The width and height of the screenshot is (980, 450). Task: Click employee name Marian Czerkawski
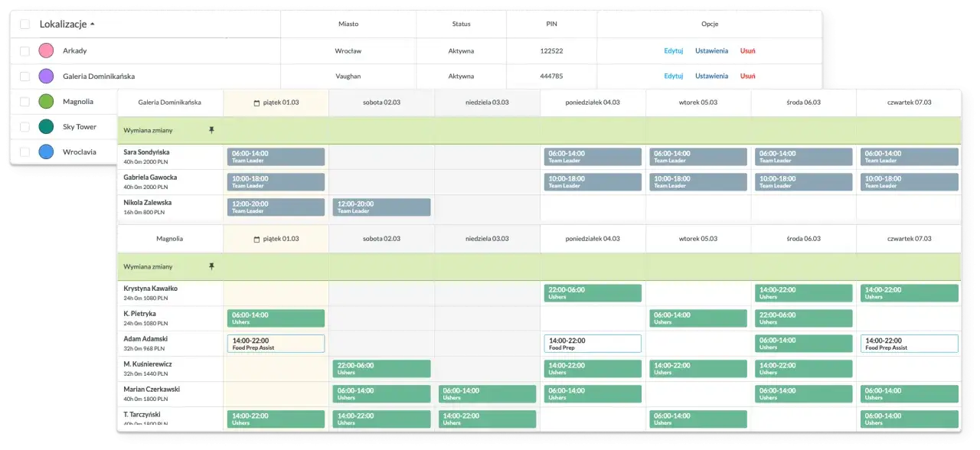(152, 390)
